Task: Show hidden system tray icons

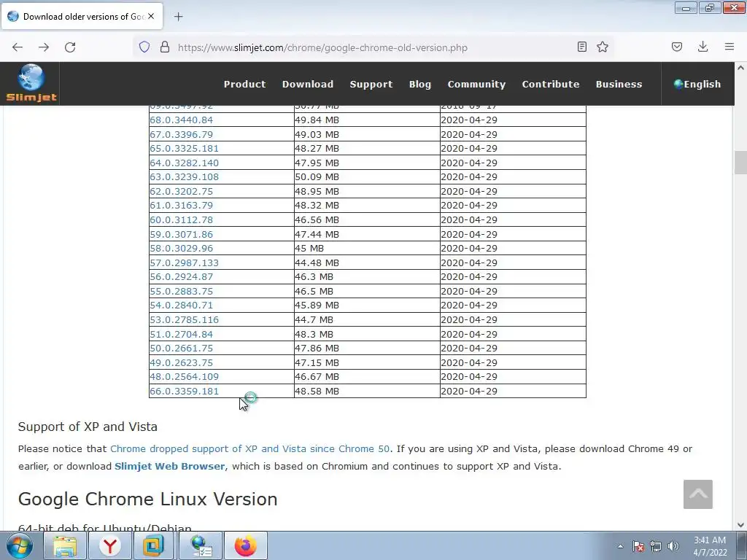Action: [620, 546]
